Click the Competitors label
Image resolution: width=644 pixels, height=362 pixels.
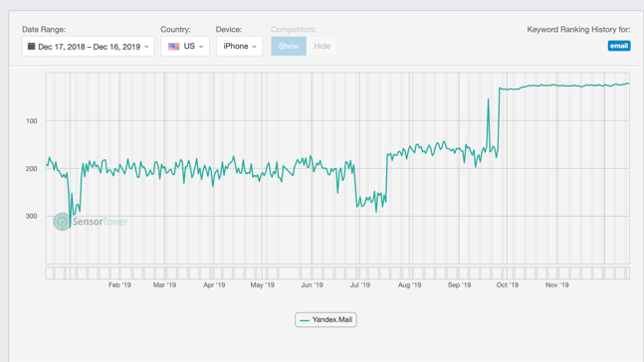click(294, 30)
